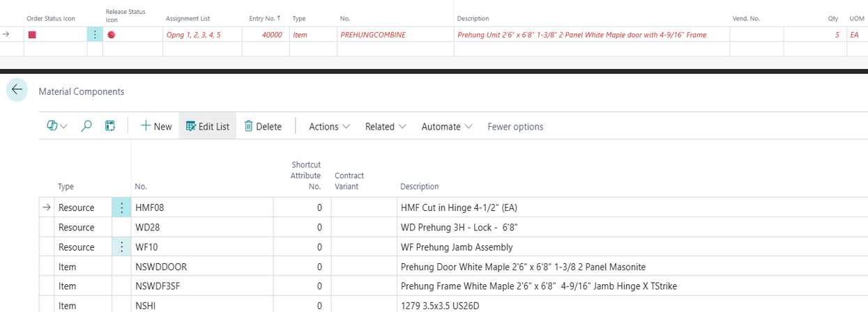Click the Delete trash button
Viewport: 868px width, 312px height.
263,126
